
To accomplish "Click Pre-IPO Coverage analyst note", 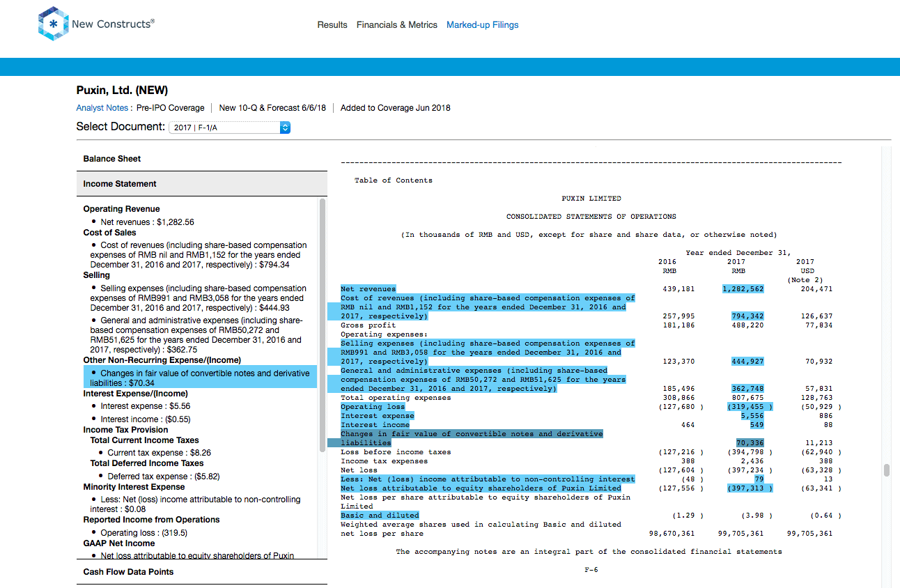I will (x=171, y=108).
